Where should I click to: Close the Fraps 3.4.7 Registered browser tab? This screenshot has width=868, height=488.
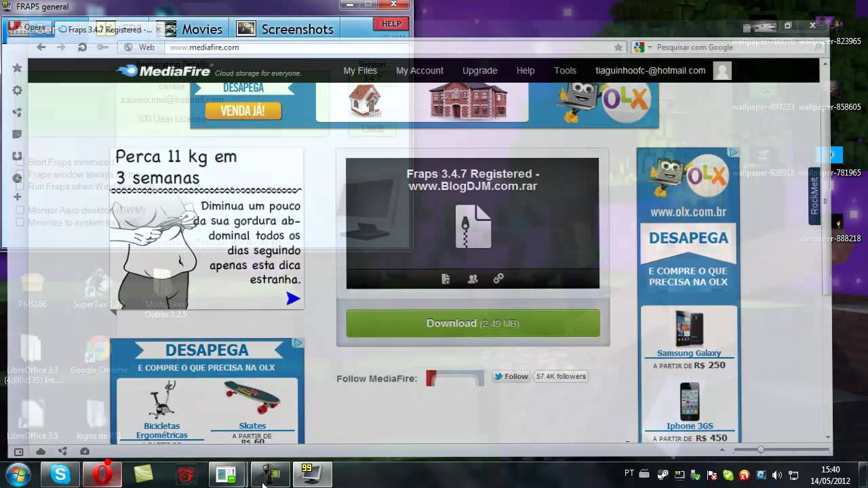(x=159, y=30)
